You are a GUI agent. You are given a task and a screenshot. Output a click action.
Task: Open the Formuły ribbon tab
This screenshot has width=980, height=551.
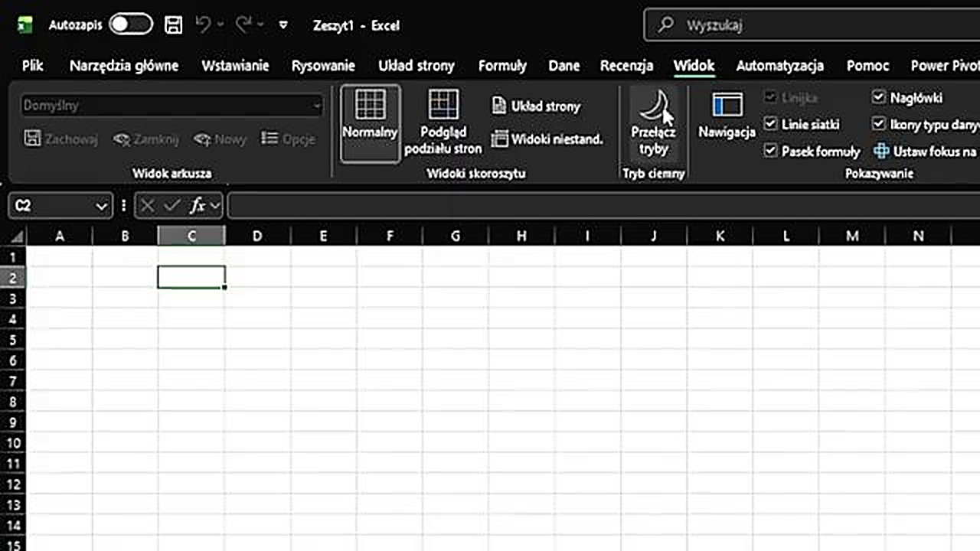(x=502, y=66)
